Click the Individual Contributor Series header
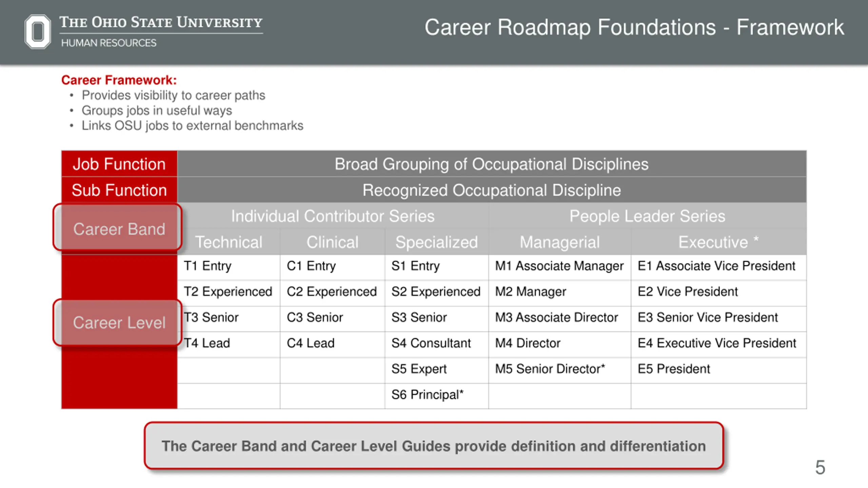The width and height of the screenshot is (868, 488). tap(333, 216)
